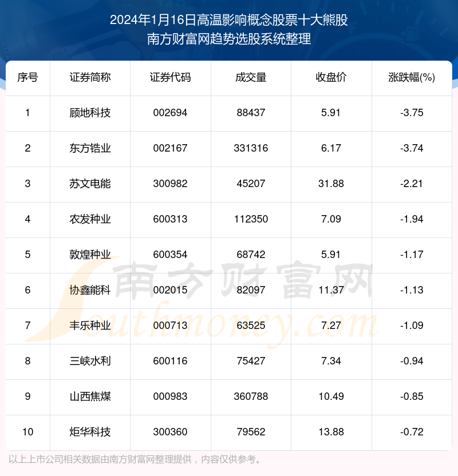458x476 pixels.
Task: Click the 涨跌幅(%) column header
Action: coord(412,78)
